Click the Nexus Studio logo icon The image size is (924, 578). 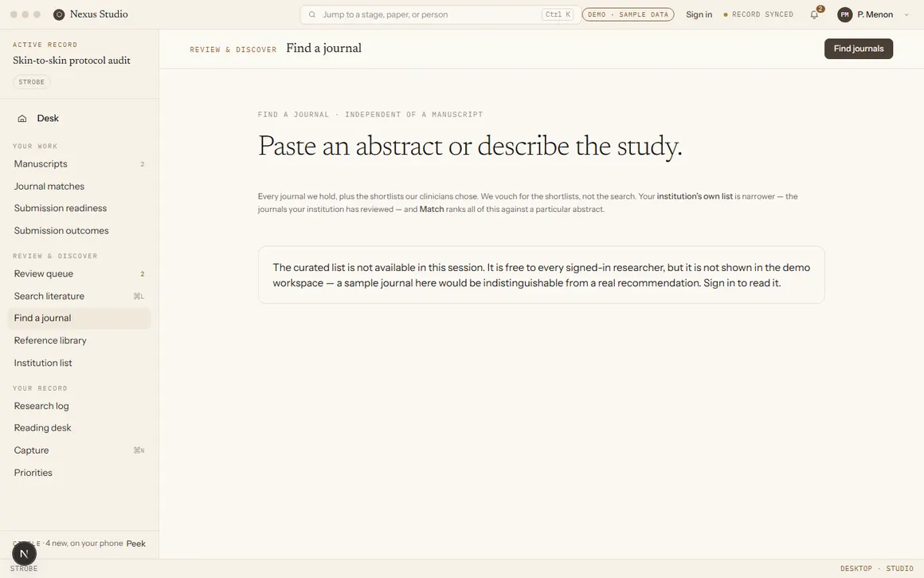pos(59,14)
